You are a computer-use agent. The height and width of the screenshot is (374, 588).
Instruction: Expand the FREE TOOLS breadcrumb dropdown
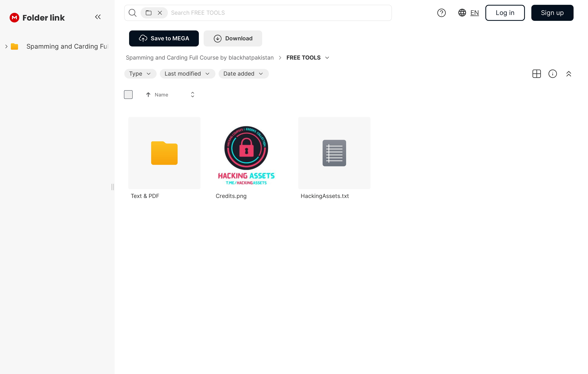coord(327,58)
